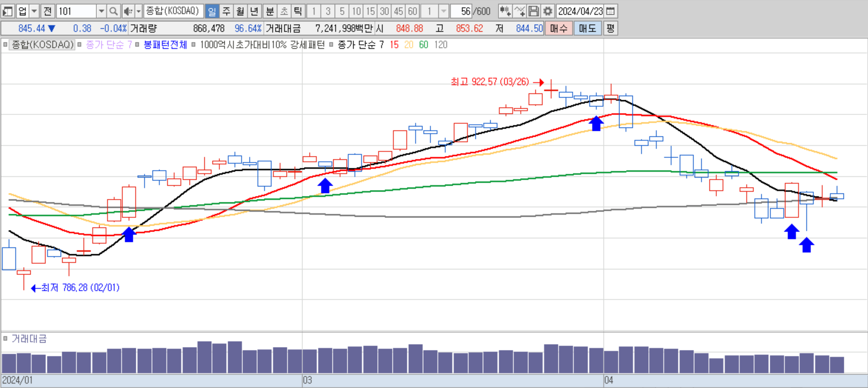Click the green 60 moving average label
Viewport: 868px width, 388px height.
point(424,45)
